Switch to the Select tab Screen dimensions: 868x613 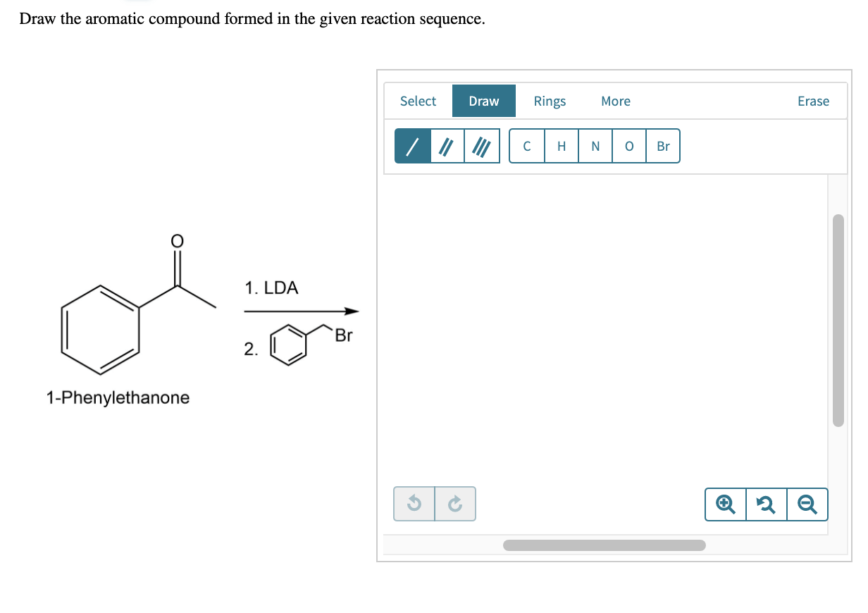pos(418,101)
